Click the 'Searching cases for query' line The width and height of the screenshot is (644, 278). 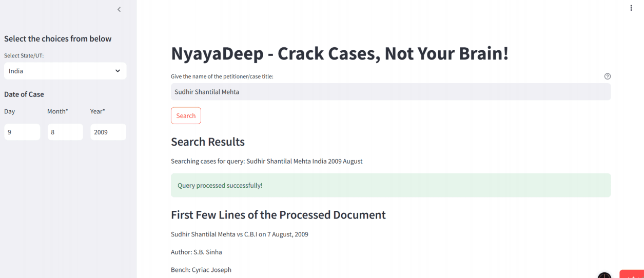[267, 161]
